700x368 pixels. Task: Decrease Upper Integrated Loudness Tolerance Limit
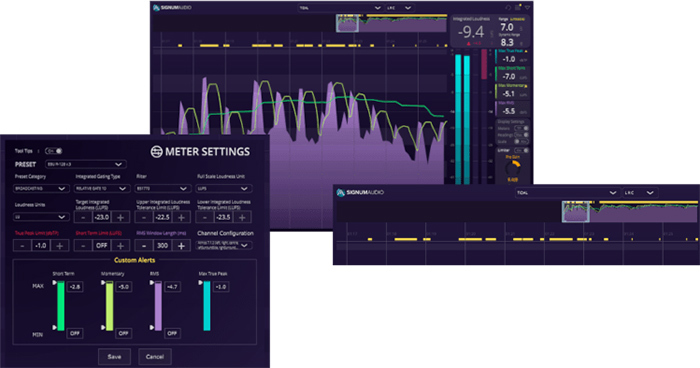(x=144, y=217)
